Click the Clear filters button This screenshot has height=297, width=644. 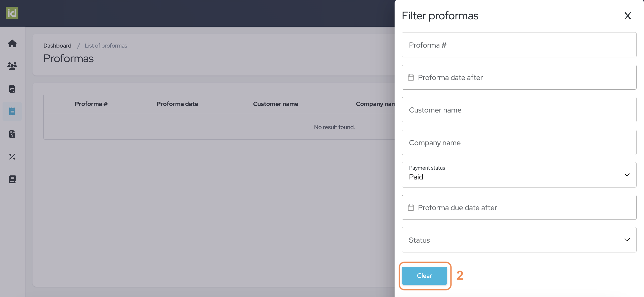click(424, 276)
